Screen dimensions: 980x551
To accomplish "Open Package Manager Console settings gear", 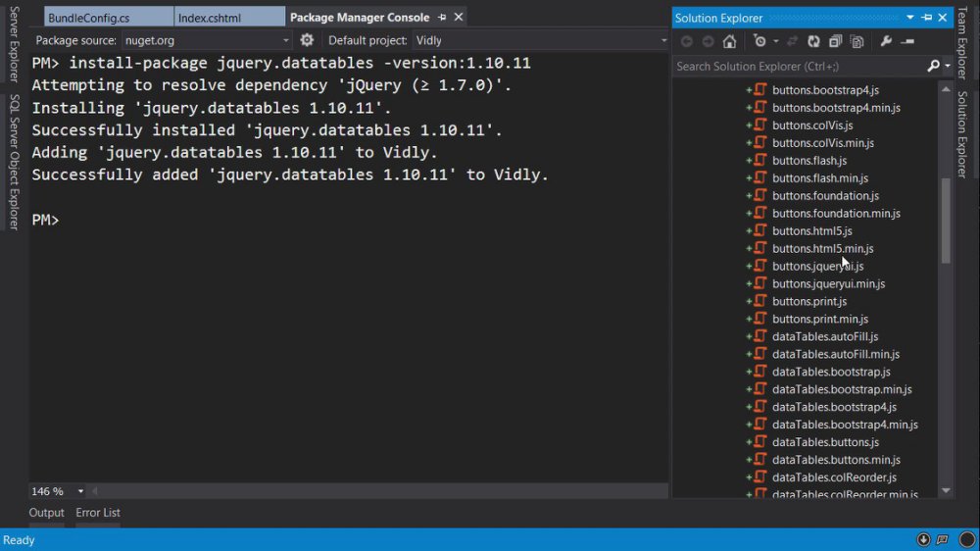I will click(306, 40).
